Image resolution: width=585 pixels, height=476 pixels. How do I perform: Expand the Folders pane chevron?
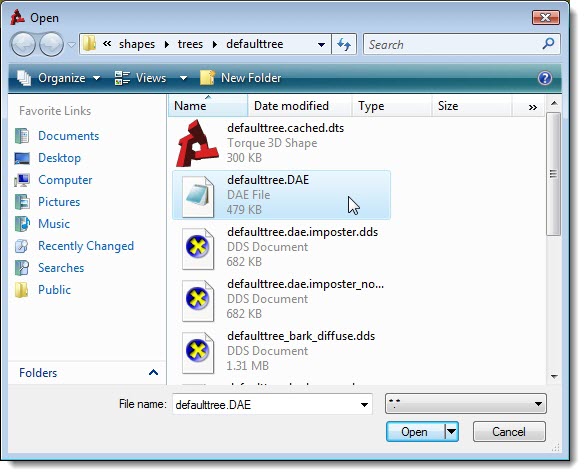pos(153,372)
